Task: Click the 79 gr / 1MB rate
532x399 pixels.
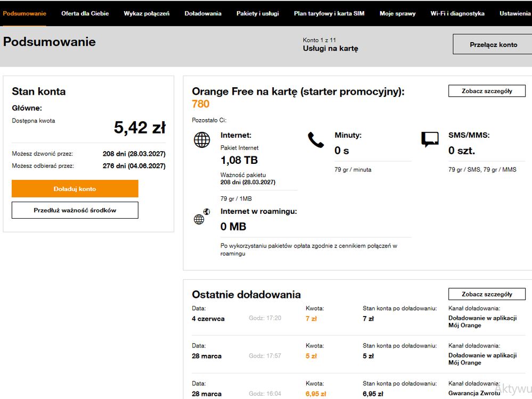Action: click(236, 198)
